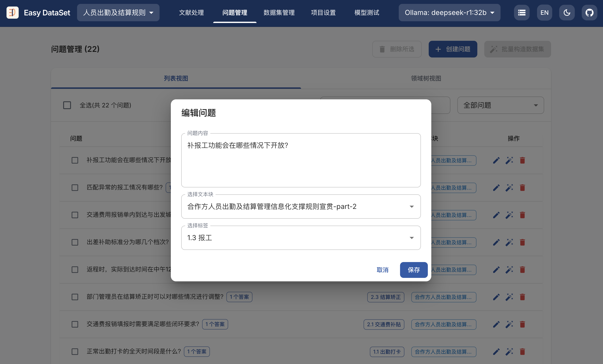603x364 pixels.
Task: Check the 全选 select-all checkbox
Action: click(x=67, y=105)
